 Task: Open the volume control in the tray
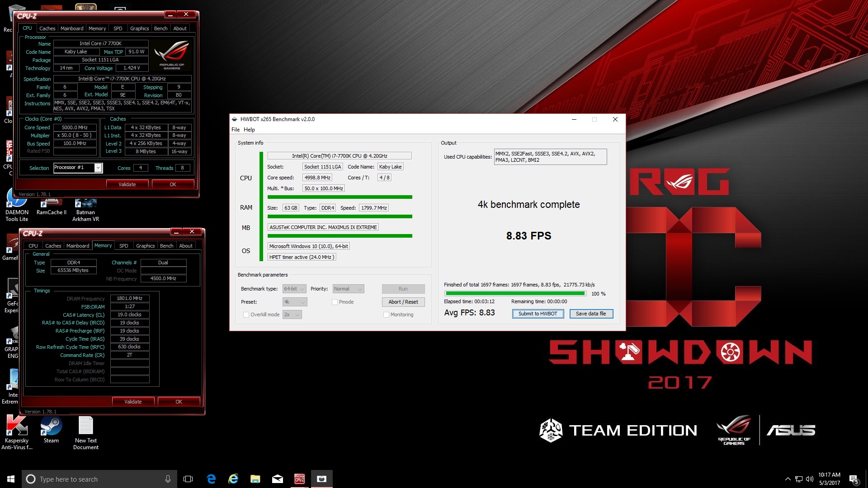tap(809, 479)
